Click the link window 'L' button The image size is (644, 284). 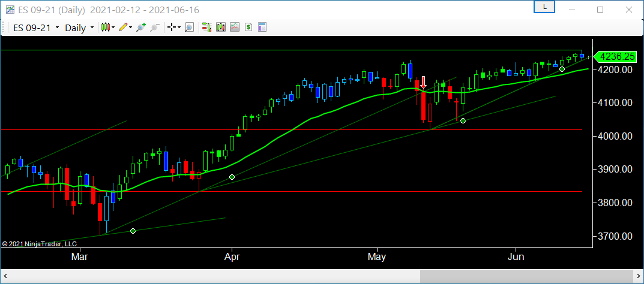click(544, 7)
